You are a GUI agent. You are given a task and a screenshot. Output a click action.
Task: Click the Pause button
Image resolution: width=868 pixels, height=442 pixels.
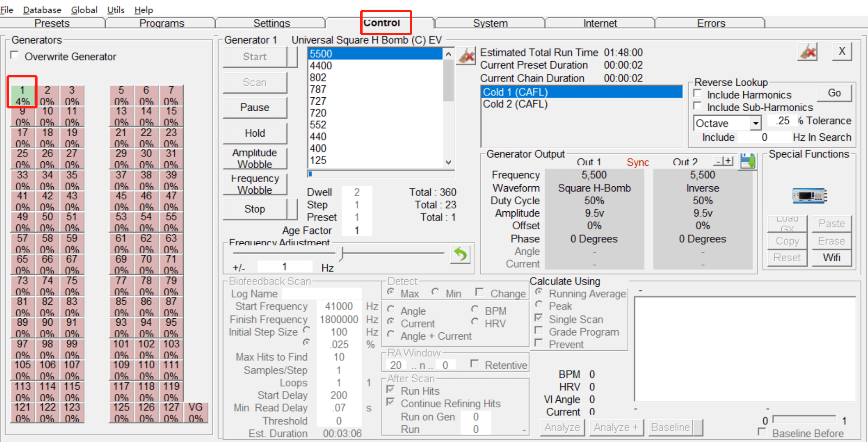(x=255, y=107)
